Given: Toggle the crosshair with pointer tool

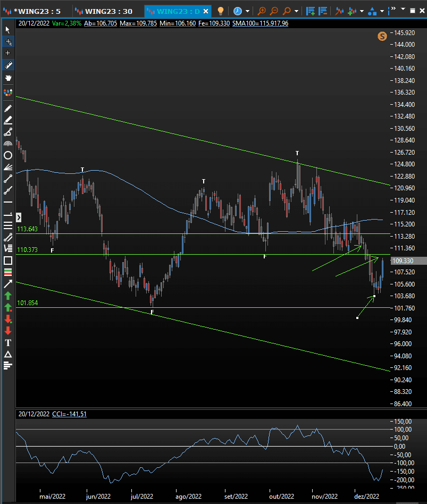Looking at the screenshot, I should click(8, 41).
